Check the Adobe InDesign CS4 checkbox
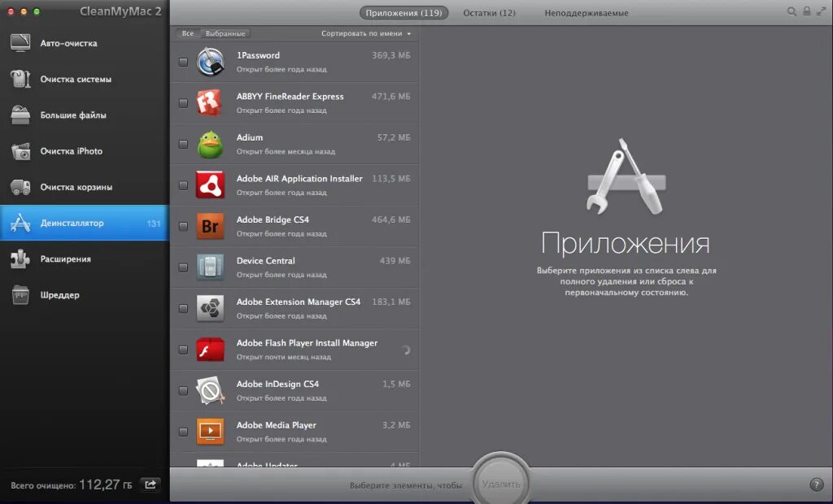Viewport: 833px width, 504px height. pyautogui.click(x=183, y=390)
